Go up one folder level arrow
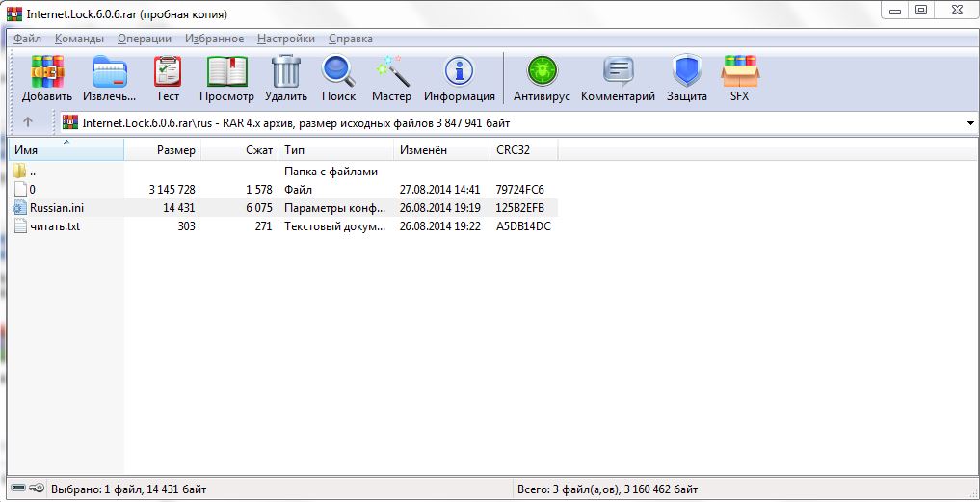980x502 pixels. [28, 122]
